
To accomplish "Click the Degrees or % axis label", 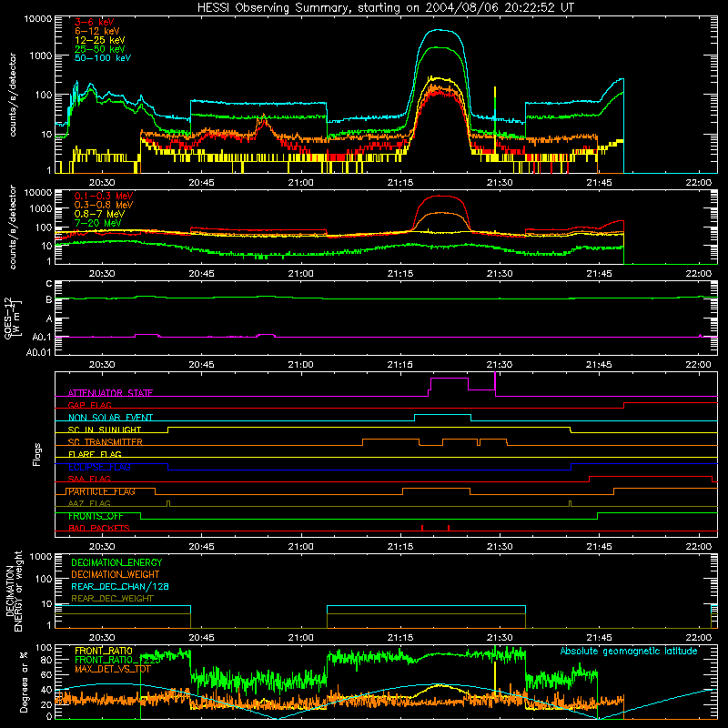I will (x=24, y=682).
